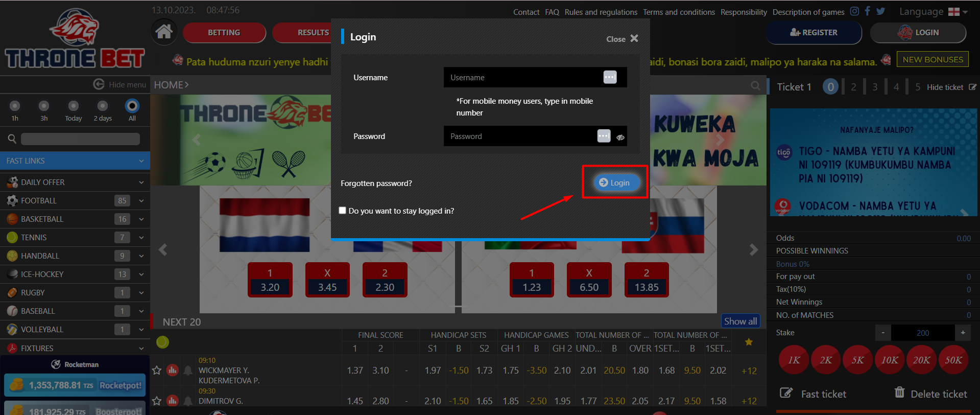Collapse sidebar with Hide menu
The height and width of the screenshot is (415, 980).
120,84
